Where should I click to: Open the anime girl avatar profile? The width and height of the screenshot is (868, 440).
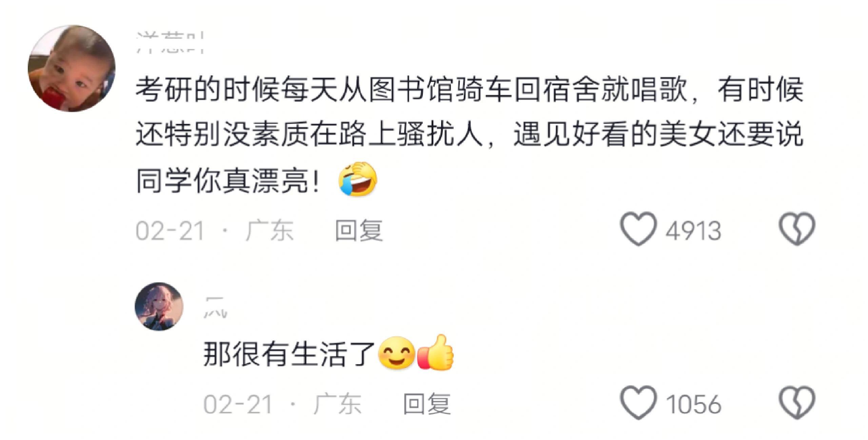tap(159, 306)
